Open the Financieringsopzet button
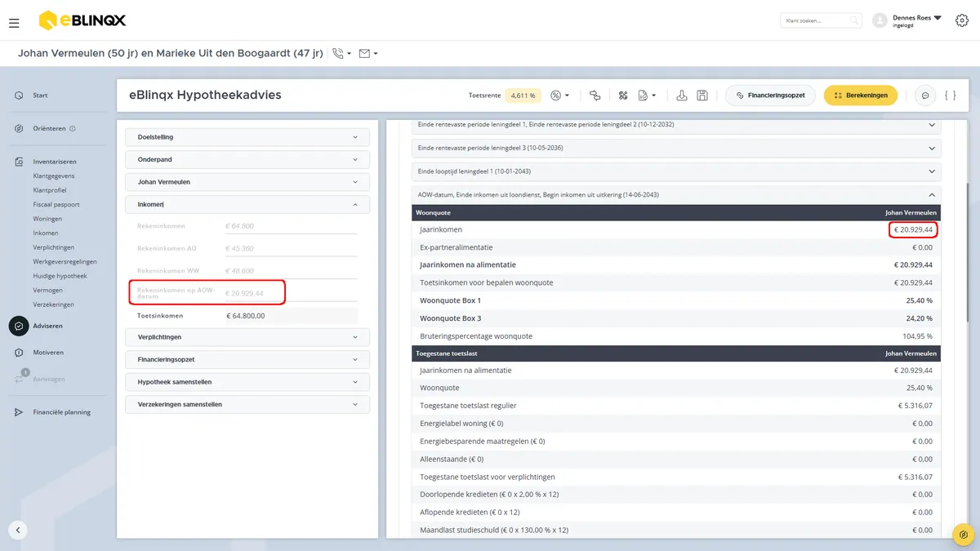980x551 pixels. coord(770,96)
